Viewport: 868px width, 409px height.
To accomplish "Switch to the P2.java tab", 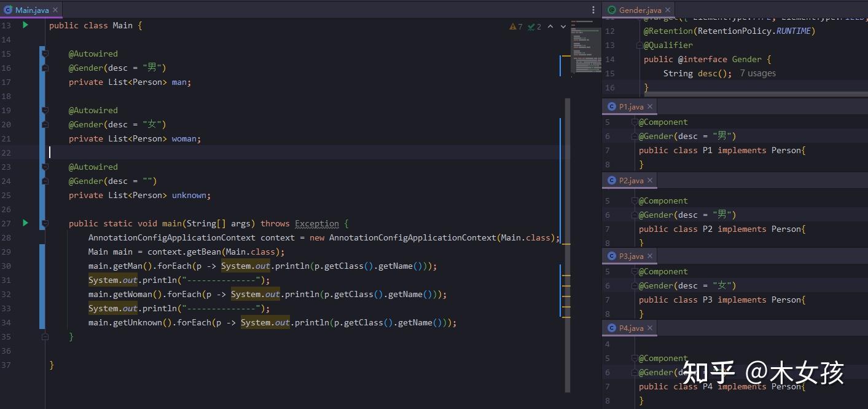I will tap(631, 180).
